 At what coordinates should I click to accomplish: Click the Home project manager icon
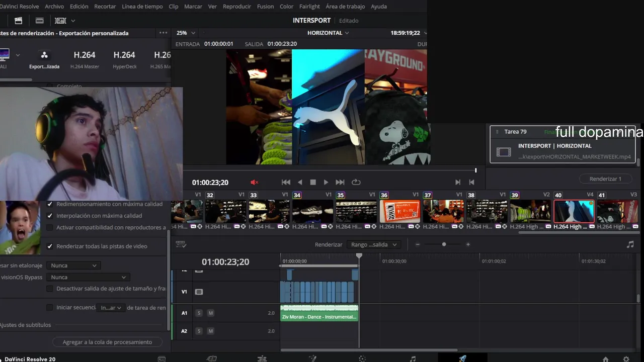click(606, 359)
